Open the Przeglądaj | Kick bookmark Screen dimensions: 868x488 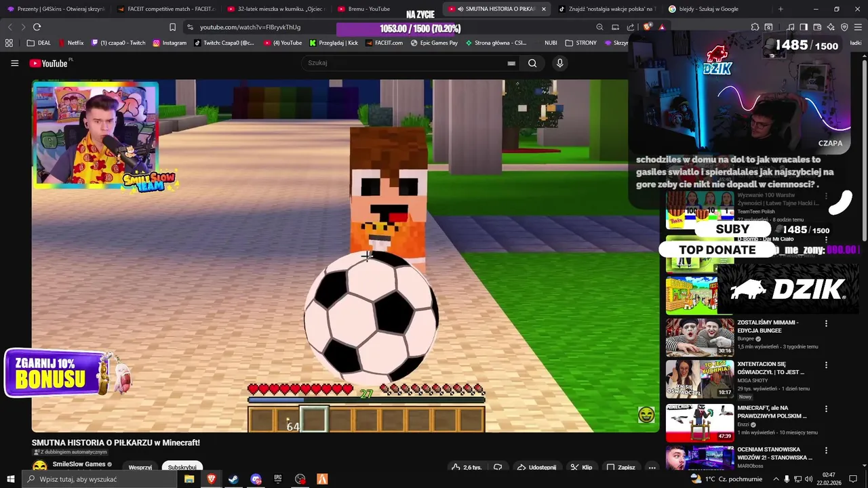[334, 43]
